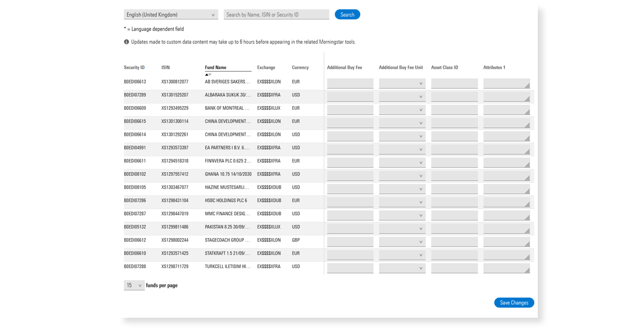Click the ISIN column header
The width and height of the screenshot is (644, 329).
(x=165, y=68)
